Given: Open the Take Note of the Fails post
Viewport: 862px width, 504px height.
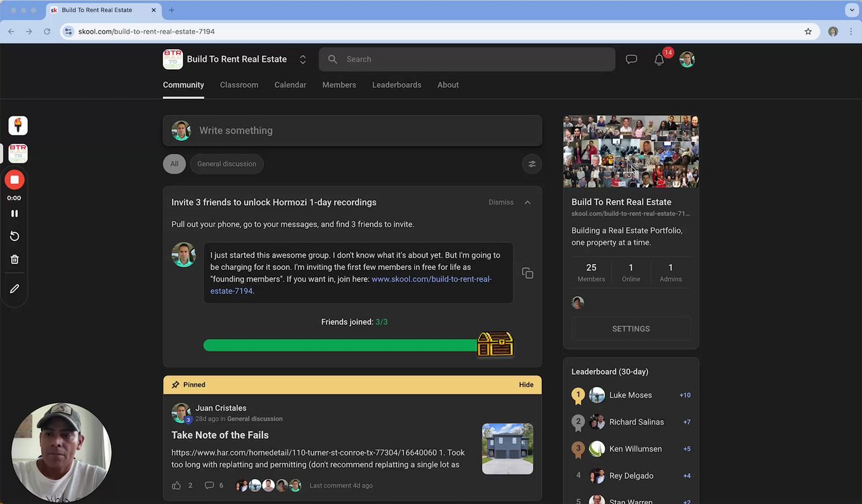Looking at the screenshot, I should (x=220, y=435).
